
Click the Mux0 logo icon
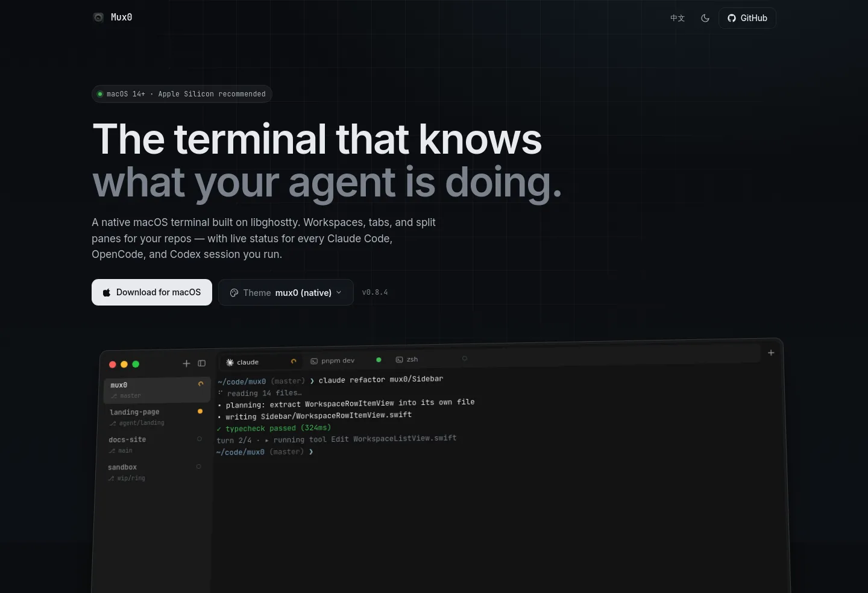(98, 17)
